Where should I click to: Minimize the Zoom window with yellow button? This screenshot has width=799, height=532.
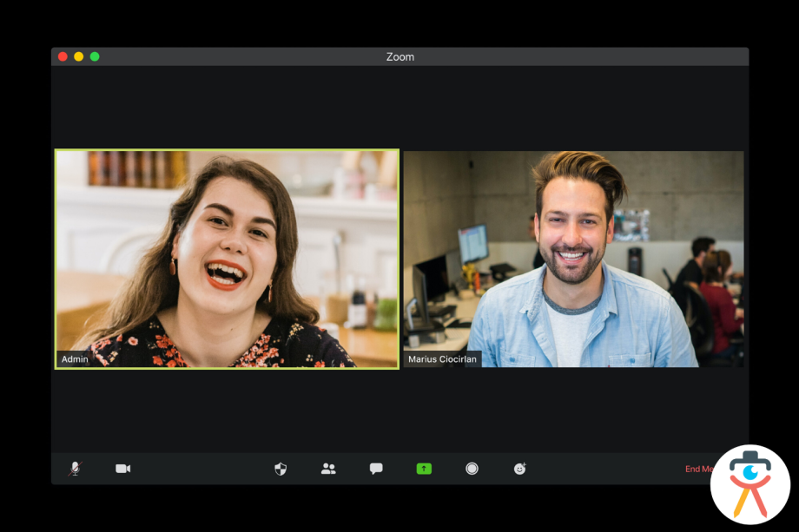click(78, 56)
